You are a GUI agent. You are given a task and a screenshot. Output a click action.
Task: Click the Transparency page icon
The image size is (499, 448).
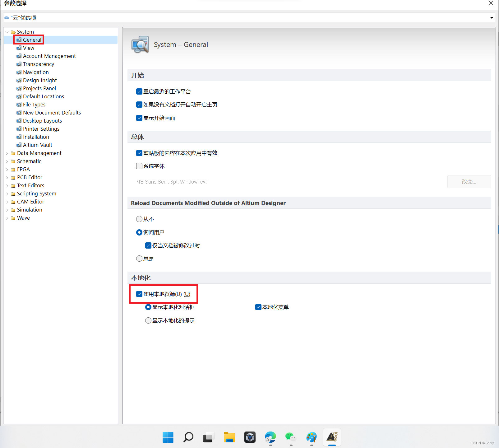point(19,64)
